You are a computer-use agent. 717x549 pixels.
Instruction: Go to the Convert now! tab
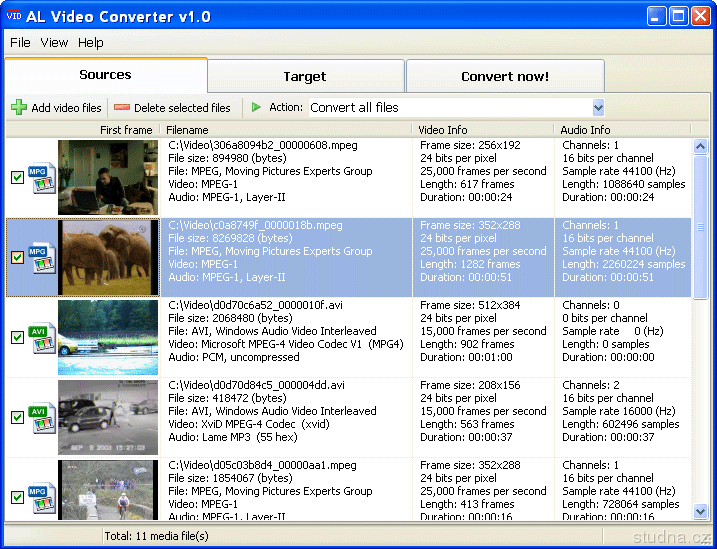(504, 76)
